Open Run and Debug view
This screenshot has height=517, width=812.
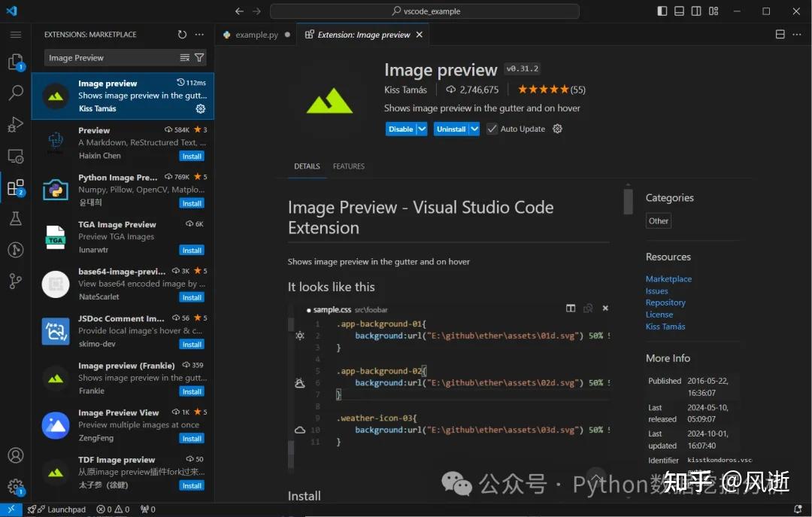[x=15, y=125]
